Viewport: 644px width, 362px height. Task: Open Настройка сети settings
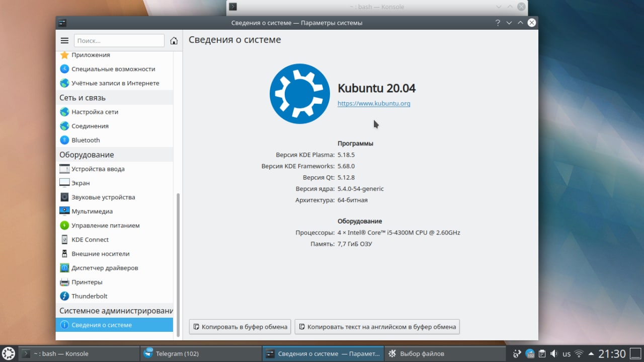[x=114, y=112]
